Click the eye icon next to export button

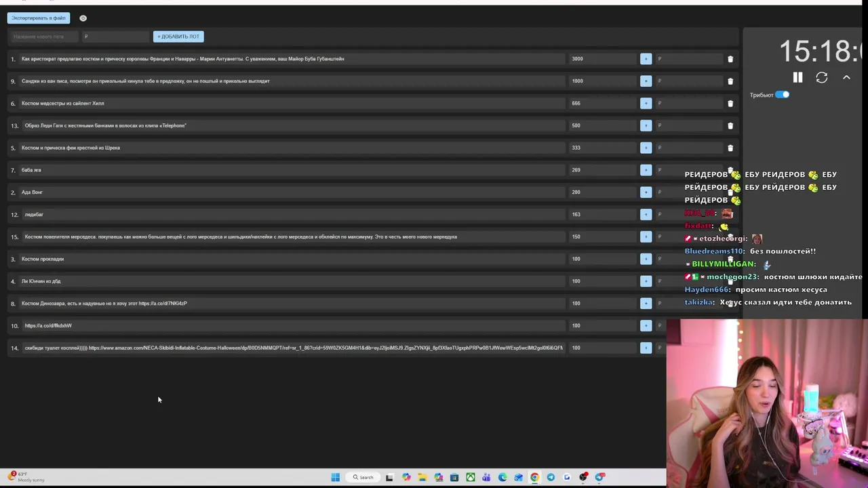tap(83, 18)
